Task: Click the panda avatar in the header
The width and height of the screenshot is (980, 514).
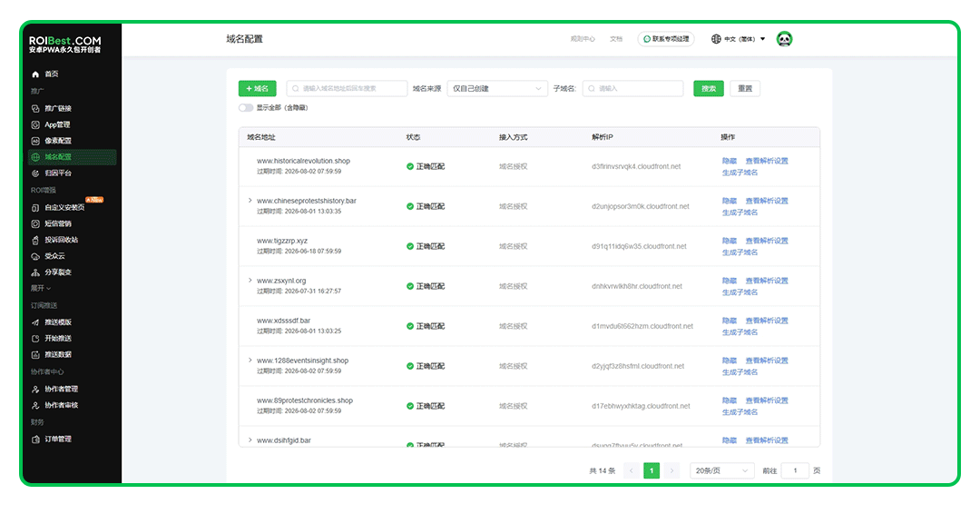Action: pos(784,39)
